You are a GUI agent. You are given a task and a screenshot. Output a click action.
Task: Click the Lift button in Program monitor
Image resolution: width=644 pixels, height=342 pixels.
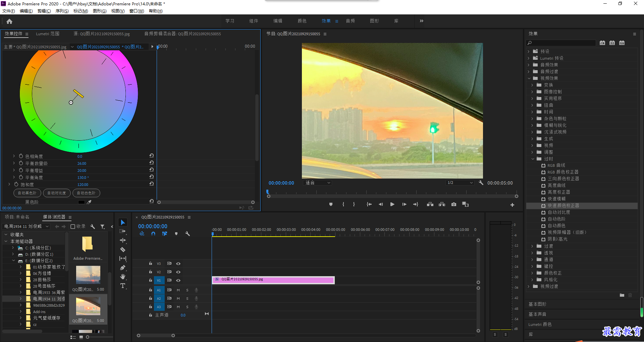[430, 204]
